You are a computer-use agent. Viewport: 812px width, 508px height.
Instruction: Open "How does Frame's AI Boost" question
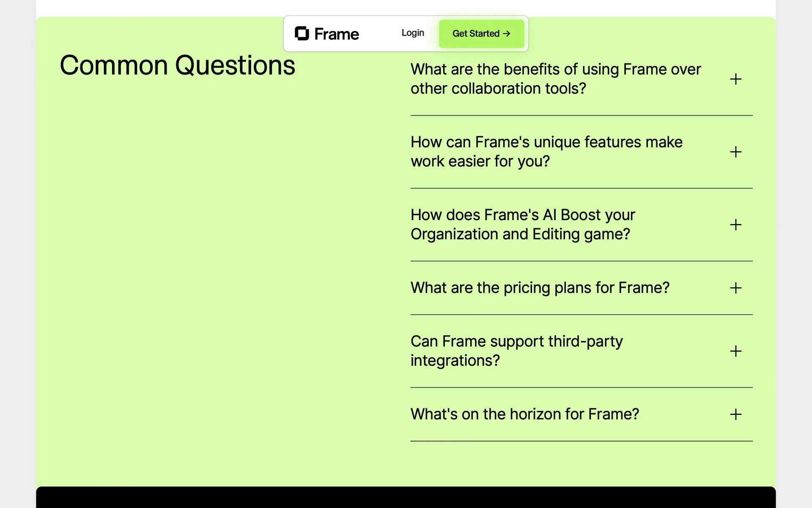coord(522,224)
